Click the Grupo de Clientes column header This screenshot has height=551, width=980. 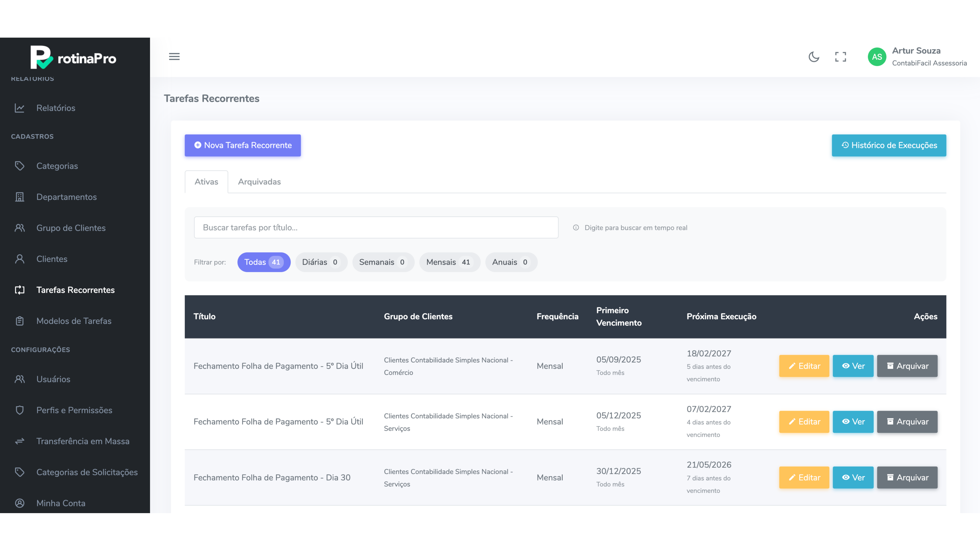point(418,316)
